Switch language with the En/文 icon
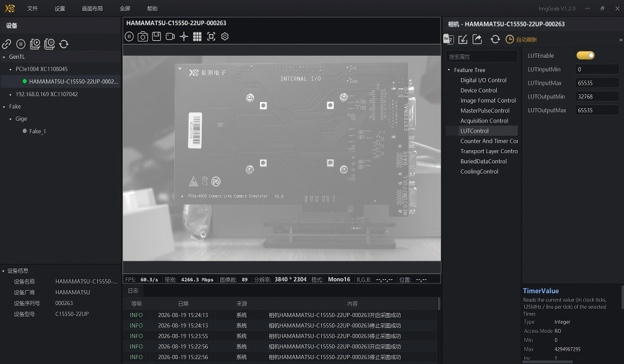Screen dimensions: 624x364 [449, 39]
